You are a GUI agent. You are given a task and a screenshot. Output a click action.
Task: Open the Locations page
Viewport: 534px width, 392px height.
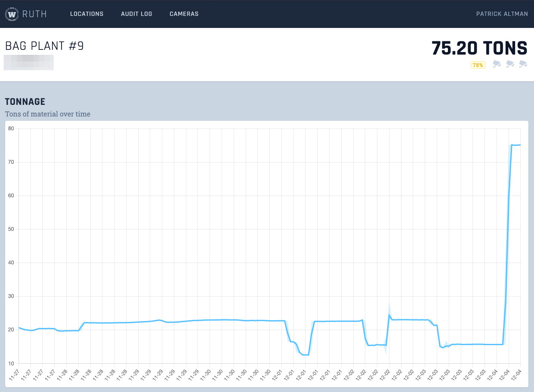86,14
